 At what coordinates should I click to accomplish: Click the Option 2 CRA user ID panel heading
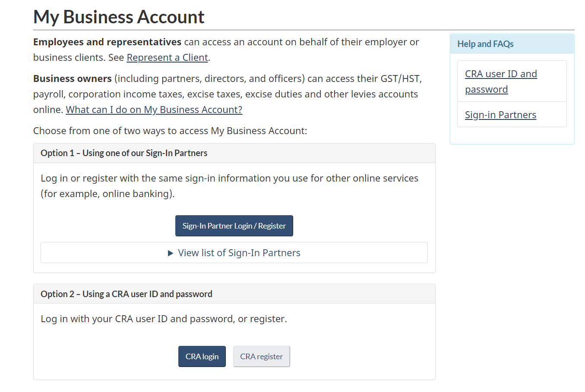click(x=126, y=294)
